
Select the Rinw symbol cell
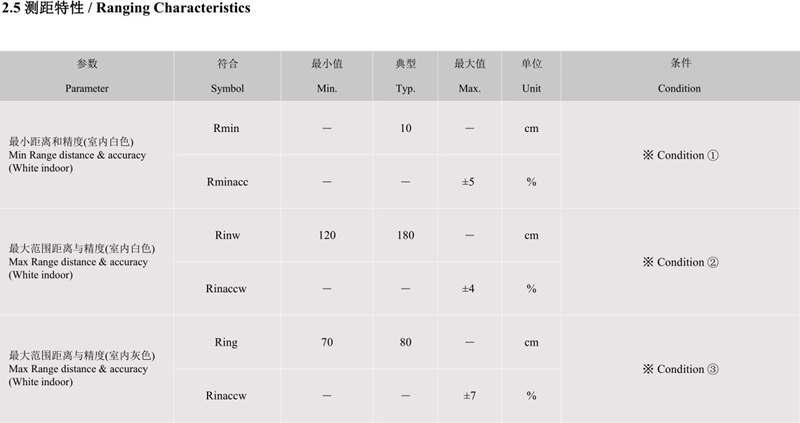pos(227,235)
